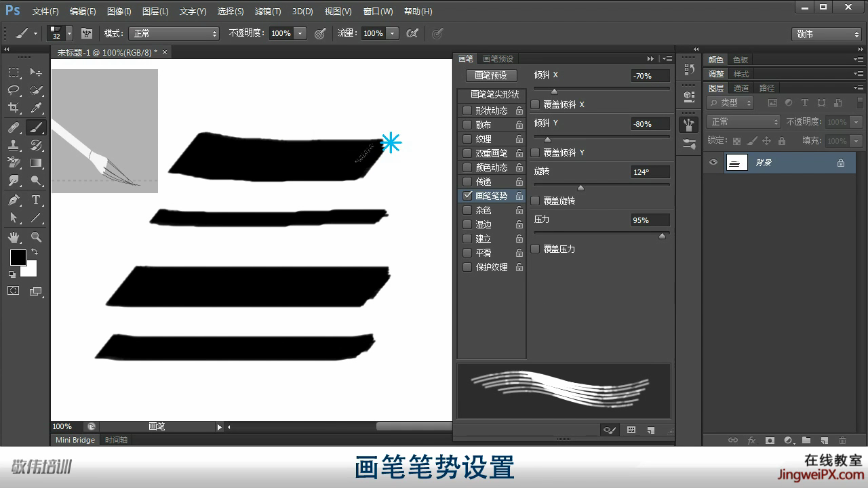The image size is (868, 488).
Task: Click the 画笔预设 button in Brush panel
Action: click(491, 76)
